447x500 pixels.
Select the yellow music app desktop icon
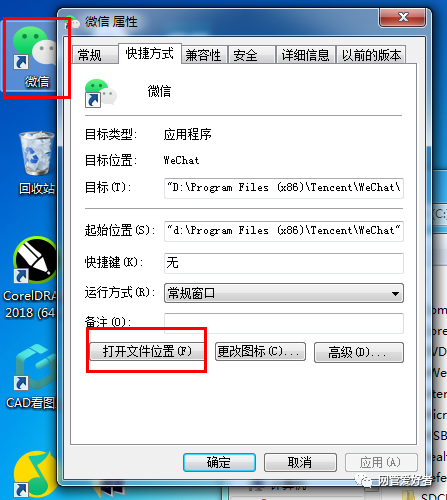(x=33, y=474)
